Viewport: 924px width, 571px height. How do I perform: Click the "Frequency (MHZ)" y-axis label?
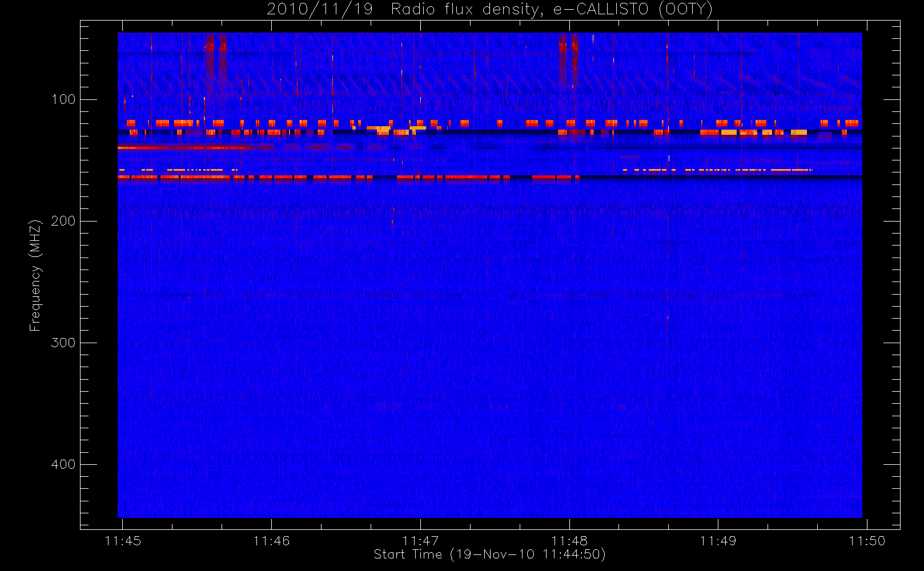coord(35,275)
